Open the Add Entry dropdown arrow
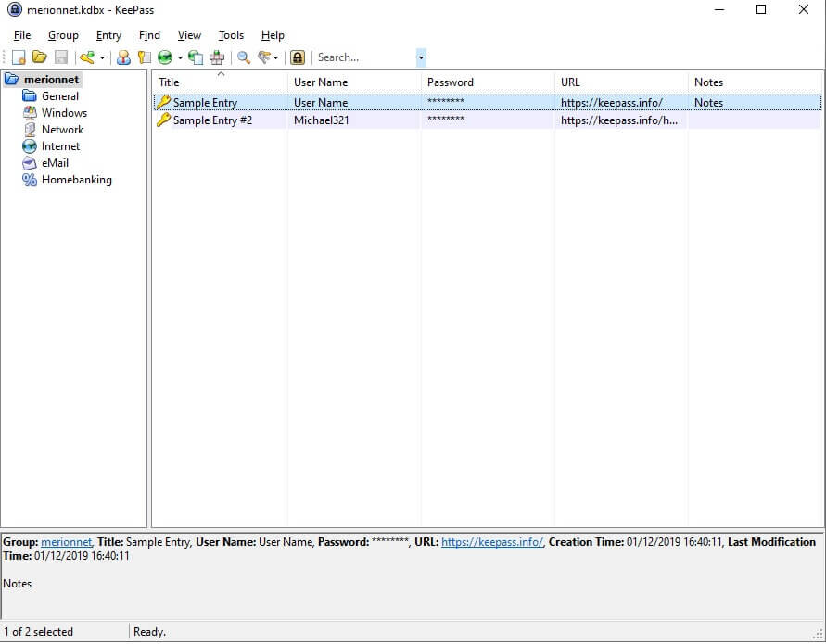Viewport: 826px width, 644px height. (x=102, y=57)
